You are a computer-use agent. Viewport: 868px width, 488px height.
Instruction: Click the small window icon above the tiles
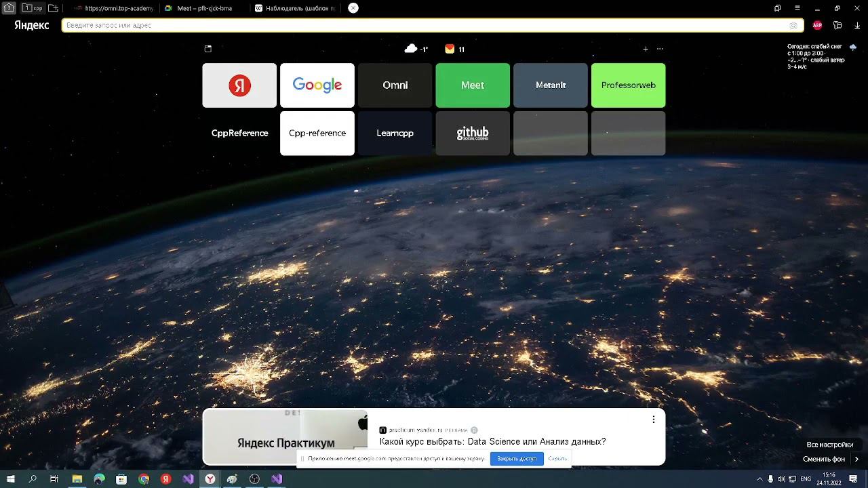point(208,49)
